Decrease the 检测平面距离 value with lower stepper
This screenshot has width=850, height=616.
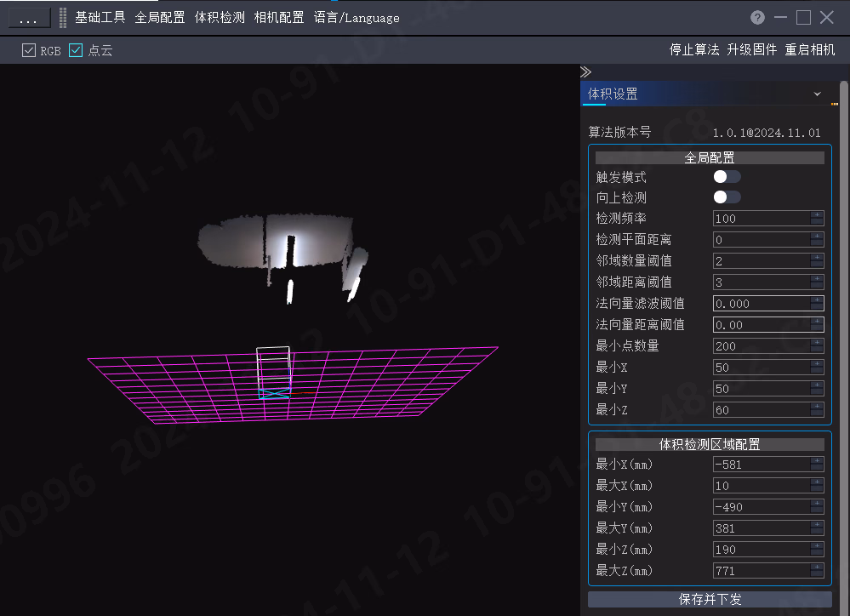tap(817, 243)
